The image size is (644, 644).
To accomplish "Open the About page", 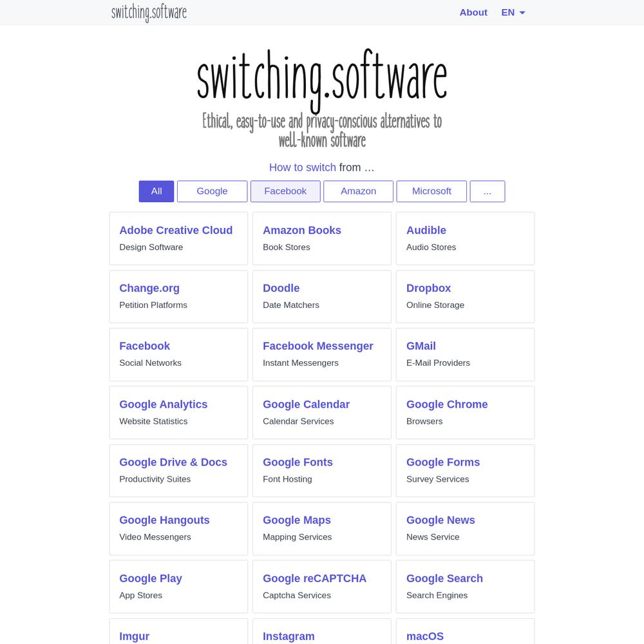I will coord(473,12).
